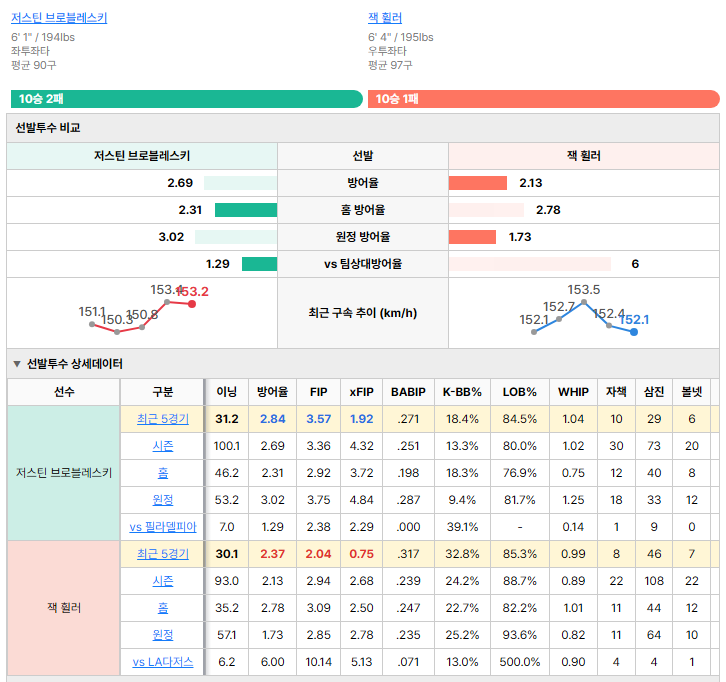Click 홈 link in 2.31 ERA row
726x682 pixels.
[x=163, y=473]
